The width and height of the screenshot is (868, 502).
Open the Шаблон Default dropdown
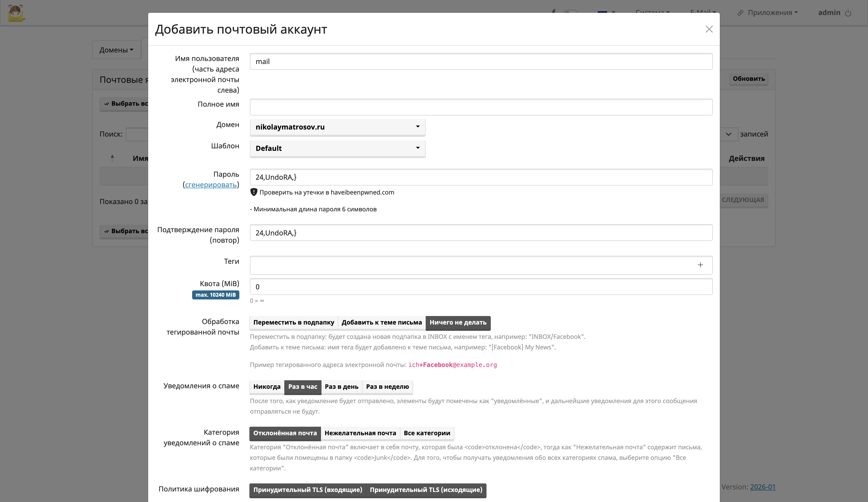337,148
